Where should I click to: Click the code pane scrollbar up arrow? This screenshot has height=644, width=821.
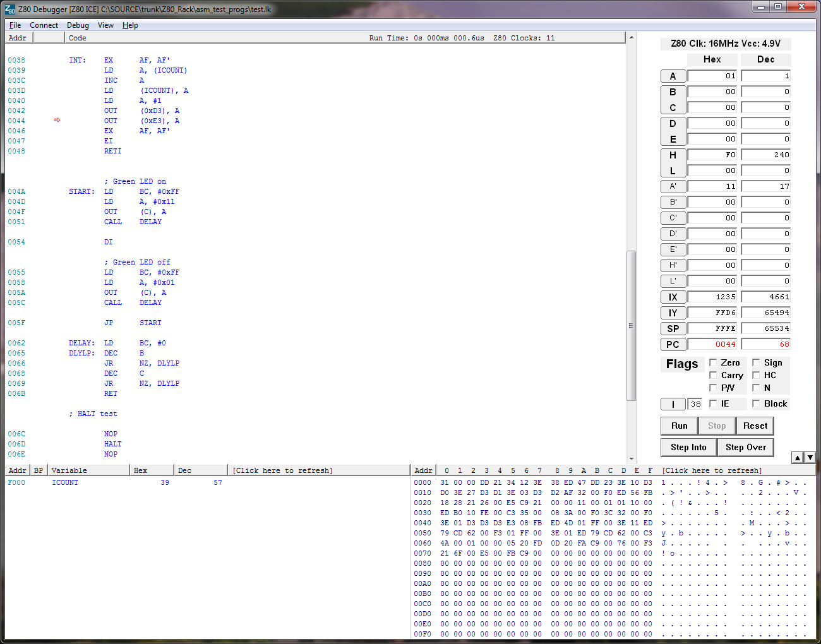(x=631, y=38)
